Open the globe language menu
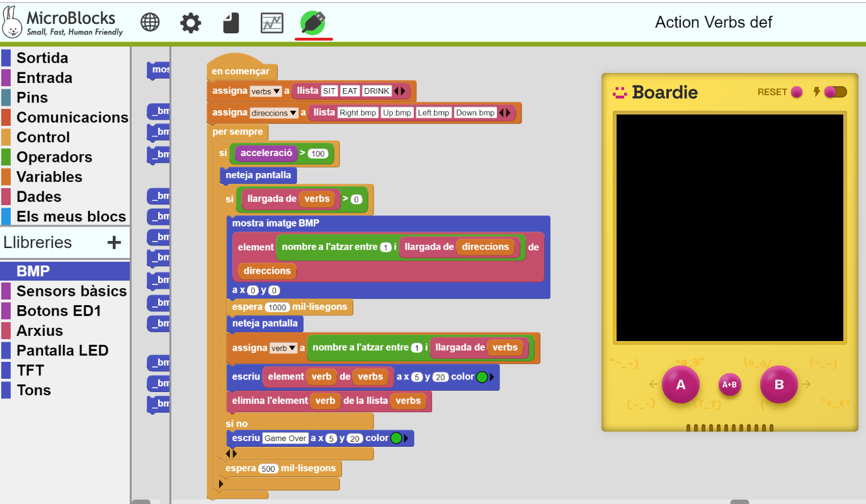The height and width of the screenshot is (504, 866). [x=150, y=23]
